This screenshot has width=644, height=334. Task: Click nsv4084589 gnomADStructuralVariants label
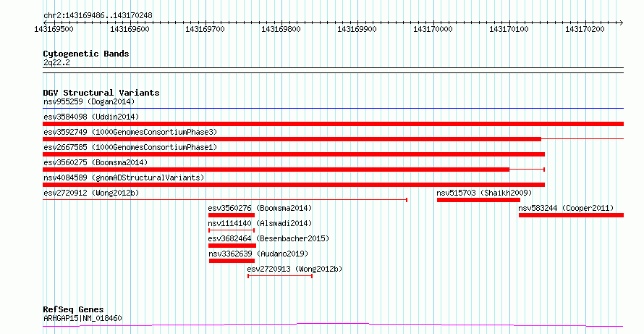tap(124, 178)
